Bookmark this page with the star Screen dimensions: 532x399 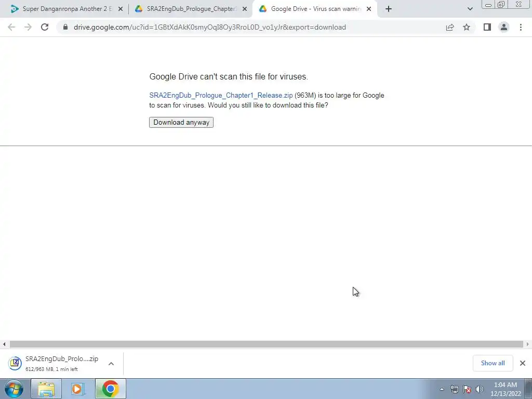pos(467,27)
